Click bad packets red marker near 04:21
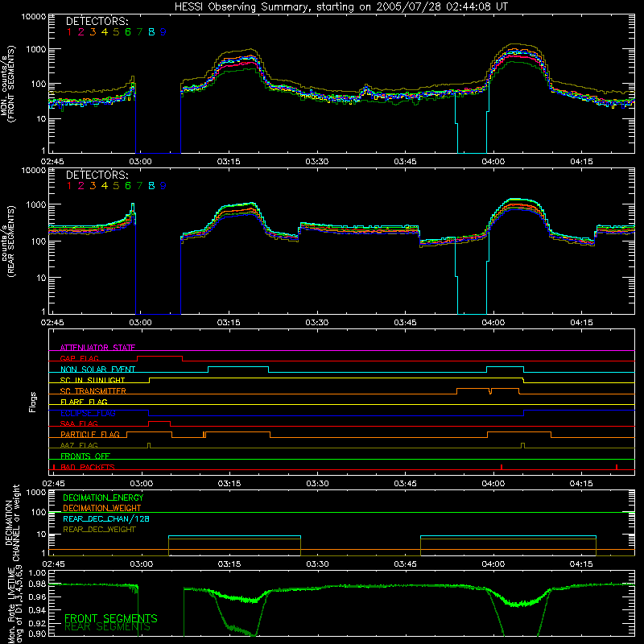Image resolution: width=644 pixels, height=644 pixels. coord(617,467)
